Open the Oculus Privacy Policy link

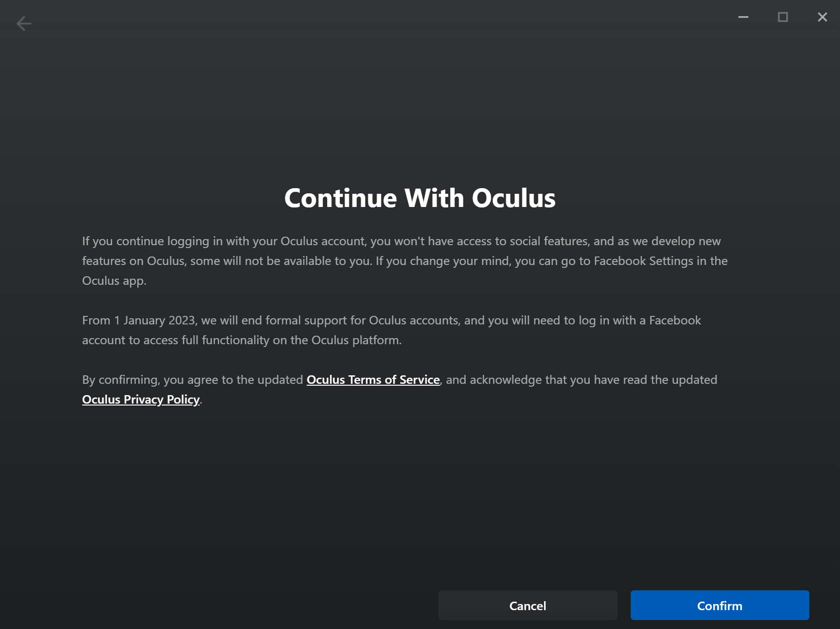click(141, 399)
